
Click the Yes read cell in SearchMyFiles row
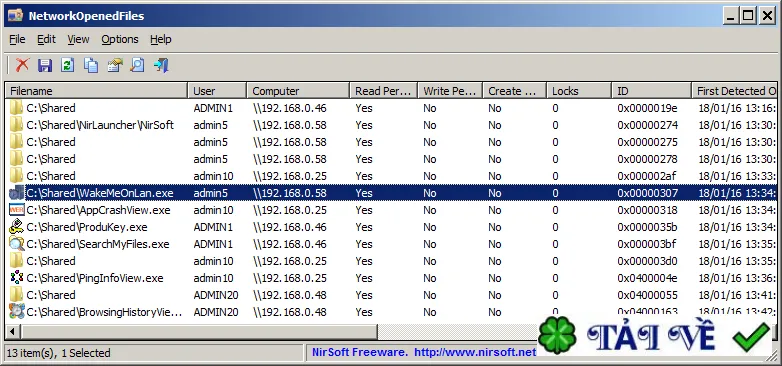click(364, 244)
